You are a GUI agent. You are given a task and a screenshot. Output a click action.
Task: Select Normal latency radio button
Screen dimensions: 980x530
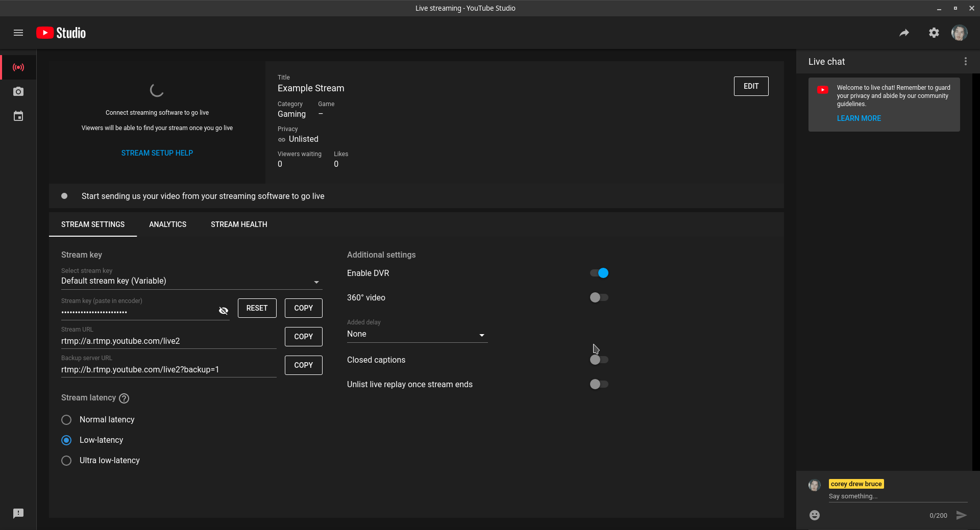click(x=66, y=420)
